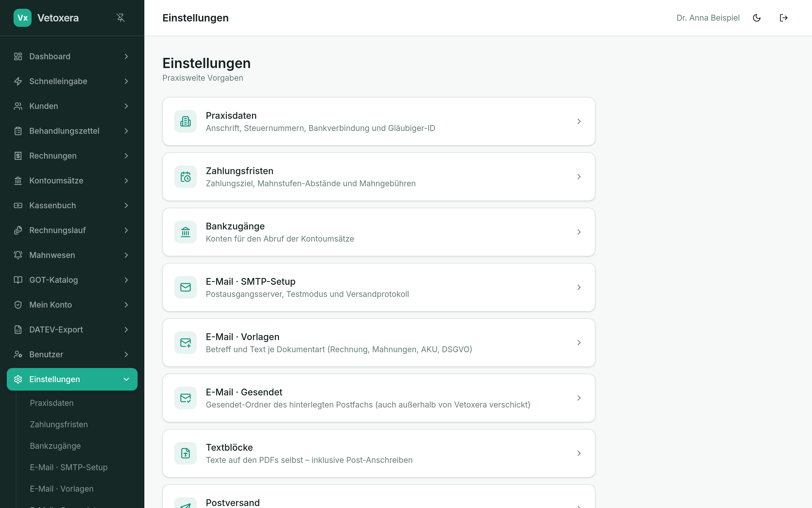The width and height of the screenshot is (812, 508).
Task: Open the Bankzugänge settings card
Action: click(x=379, y=232)
